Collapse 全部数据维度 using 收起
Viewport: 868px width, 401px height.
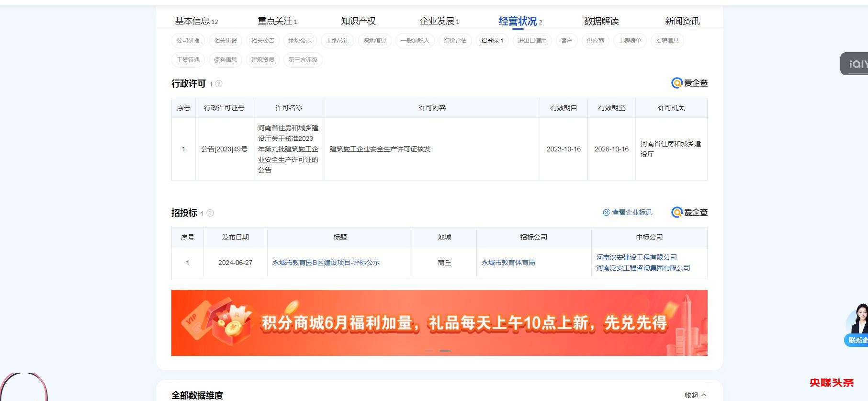[695, 395]
